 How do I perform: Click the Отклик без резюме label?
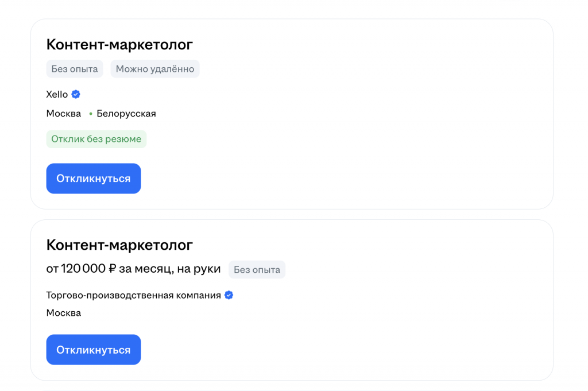click(x=96, y=139)
